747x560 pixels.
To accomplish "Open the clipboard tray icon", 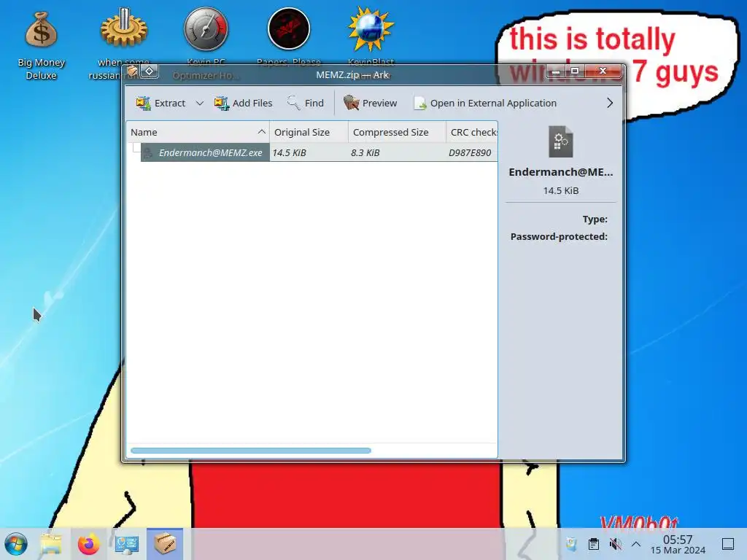I will coord(594,544).
